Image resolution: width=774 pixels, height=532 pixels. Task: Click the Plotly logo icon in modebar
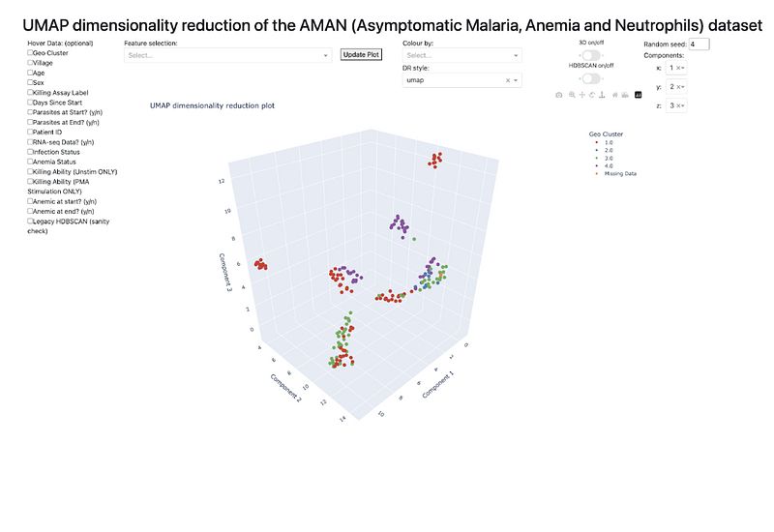tap(639, 95)
